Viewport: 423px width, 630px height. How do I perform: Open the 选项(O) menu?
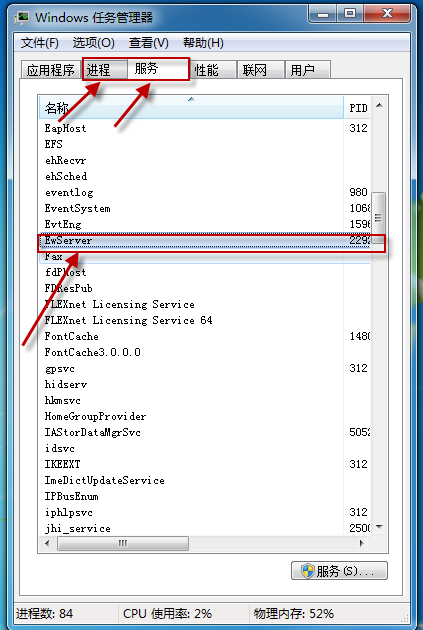(x=94, y=43)
